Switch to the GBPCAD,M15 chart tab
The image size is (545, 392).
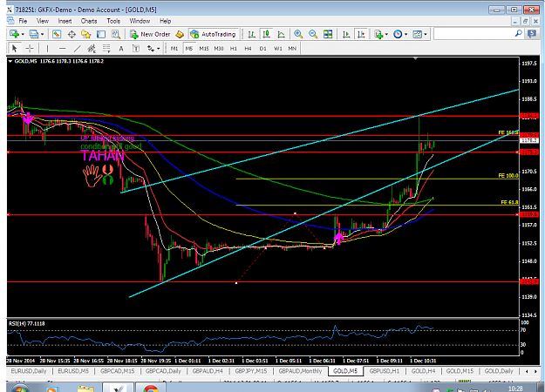pos(118,371)
